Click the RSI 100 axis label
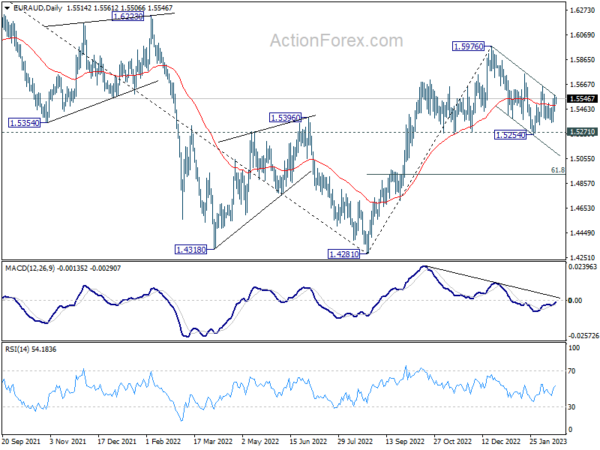Screen dimensions: 600x450 coord(574,348)
